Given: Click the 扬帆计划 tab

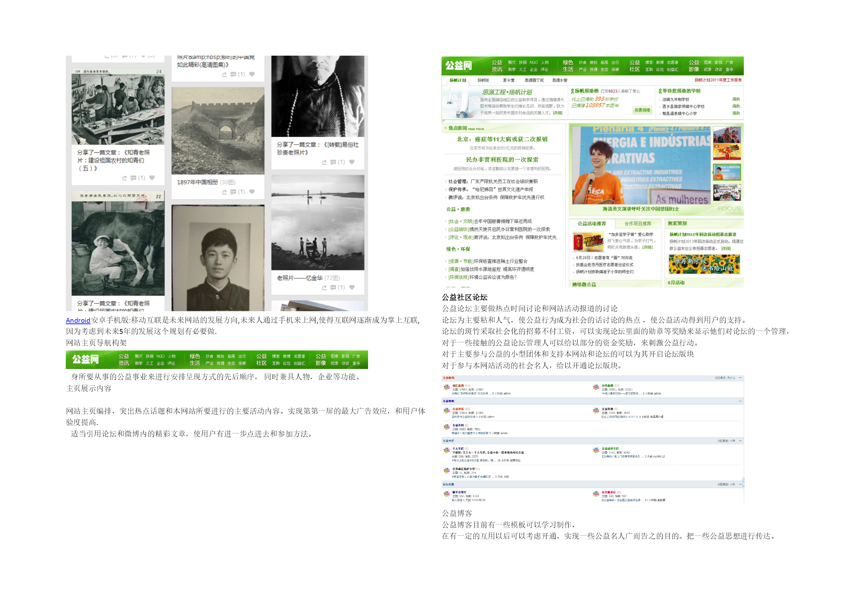Looking at the screenshot, I should [x=457, y=80].
